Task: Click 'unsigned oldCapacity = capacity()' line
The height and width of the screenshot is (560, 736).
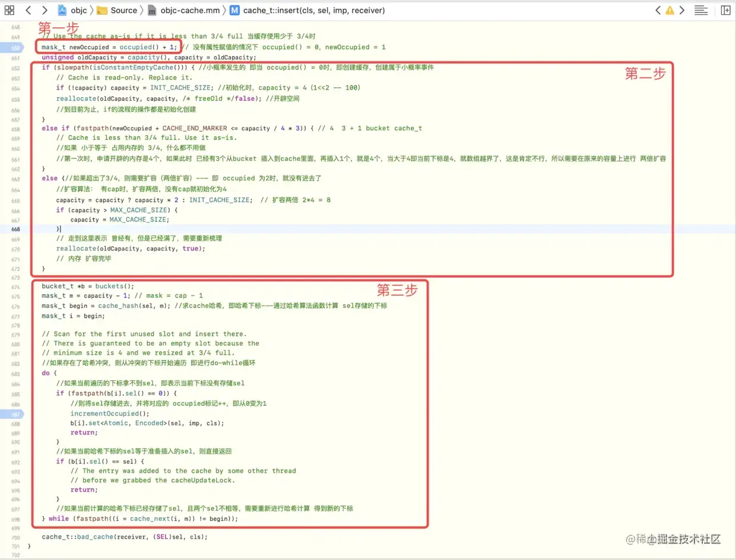Action: coord(148,58)
